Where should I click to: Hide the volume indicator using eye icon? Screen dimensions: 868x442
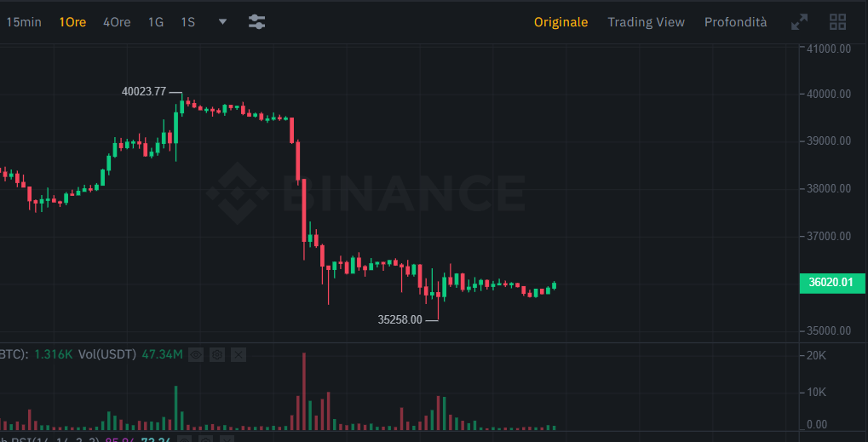pyautogui.click(x=196, y=354)
